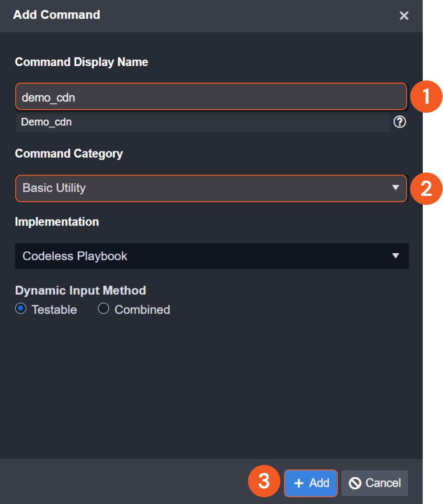
Task: Click the Dynamic Input Method label
Action: 80,291
